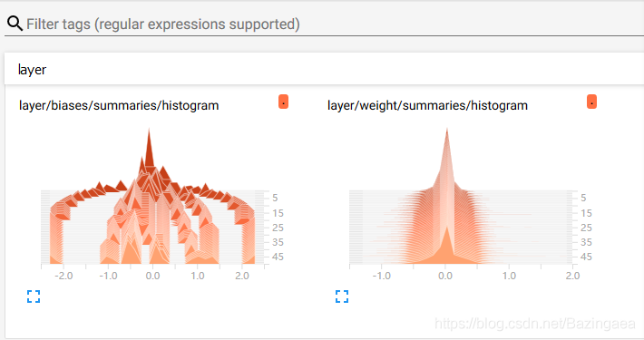This screenshot has width=644, height=340.
Task: Toggle full size for weight histogram
Action: click(x=342, y=296)
